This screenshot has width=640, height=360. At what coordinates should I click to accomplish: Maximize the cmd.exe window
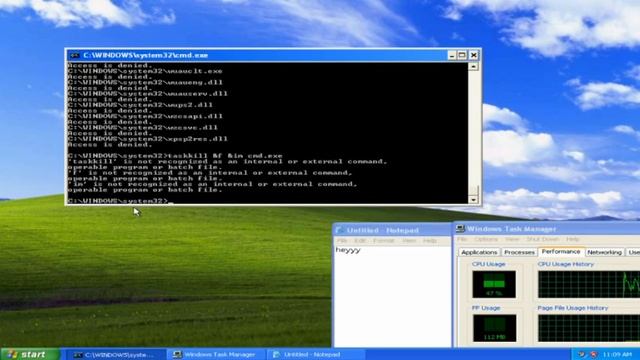click(462, 55)
